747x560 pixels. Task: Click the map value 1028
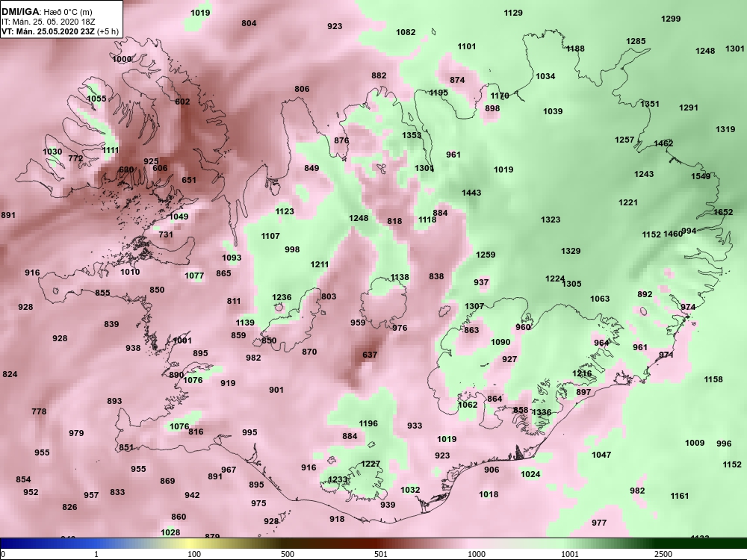coord(170,532)
